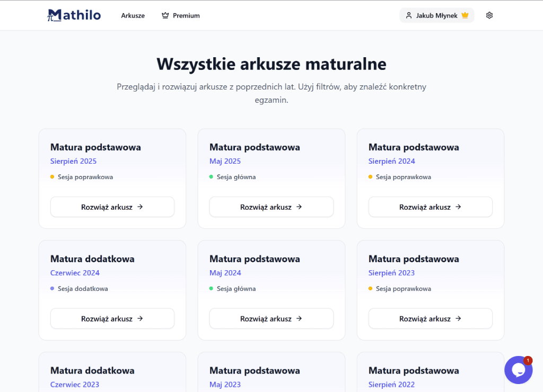Click the crown icon next to Premium

[164, 15]
